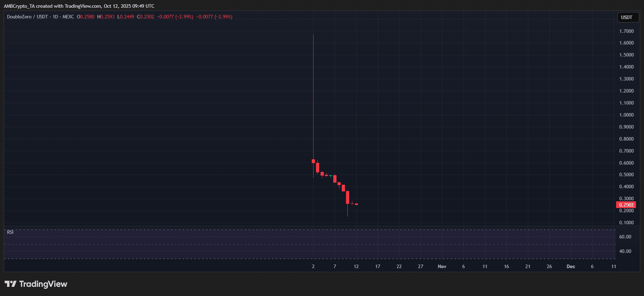
Task: Click the 60.00 RSI scale value
Action: click(x=625, y=237)
